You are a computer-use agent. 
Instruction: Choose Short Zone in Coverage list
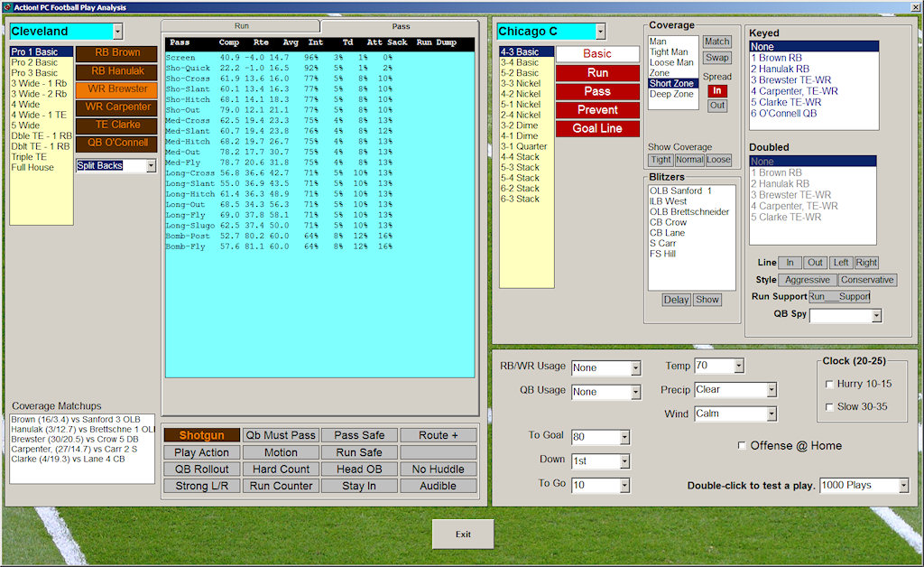click(x=671, y=83)
